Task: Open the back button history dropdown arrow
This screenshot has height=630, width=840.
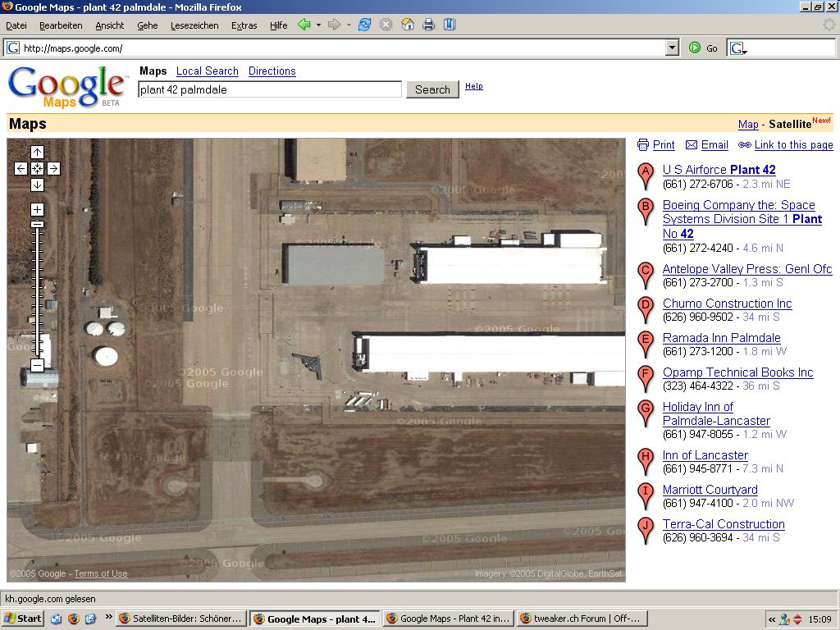Action: tap(318, 25)
